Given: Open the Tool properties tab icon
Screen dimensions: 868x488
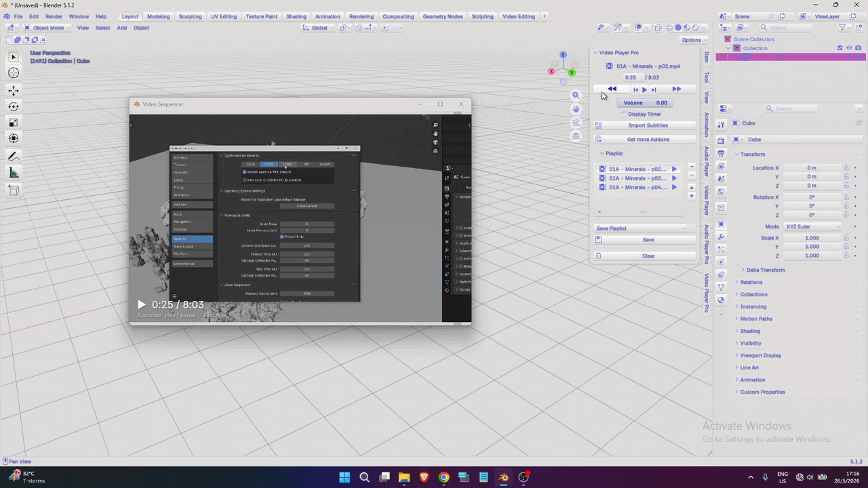Looking at the screenshot, I should [x=721, y=124].
